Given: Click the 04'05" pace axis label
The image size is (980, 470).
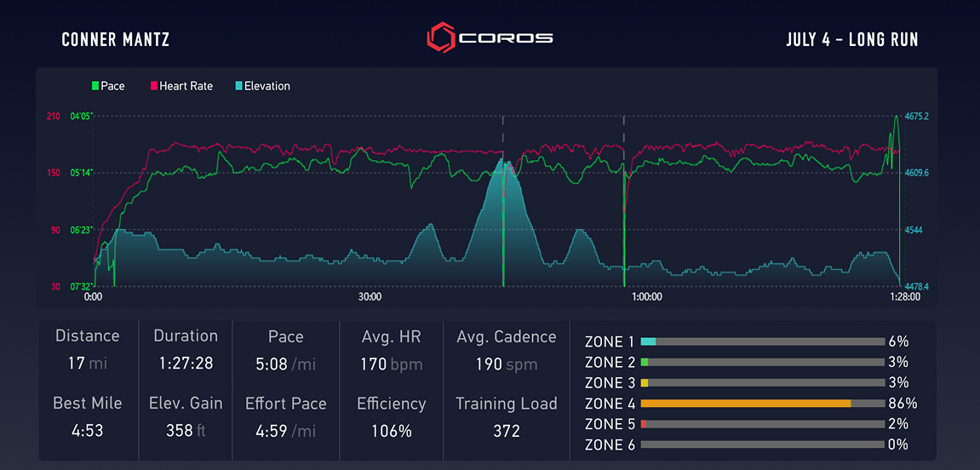Looking at the screenshot, I should pos(81,117).
